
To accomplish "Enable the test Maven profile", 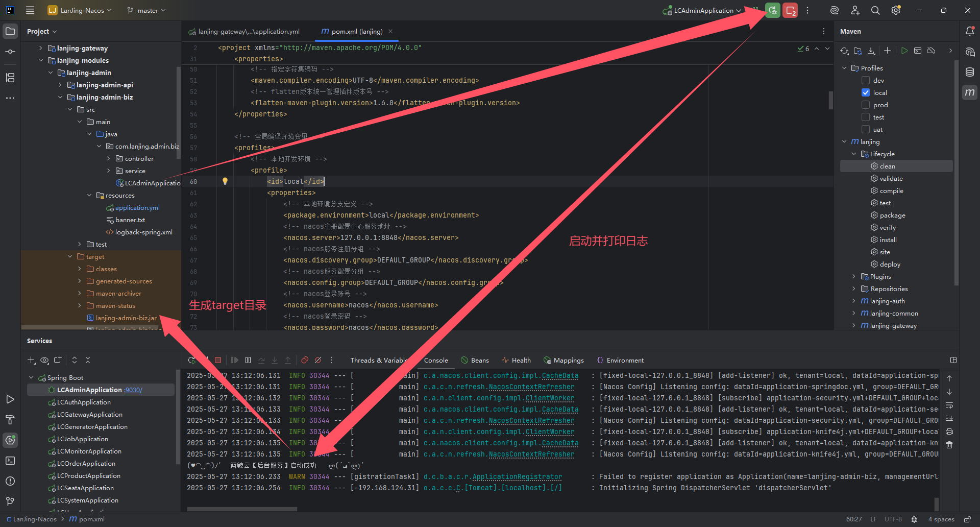I will (866, 117).
